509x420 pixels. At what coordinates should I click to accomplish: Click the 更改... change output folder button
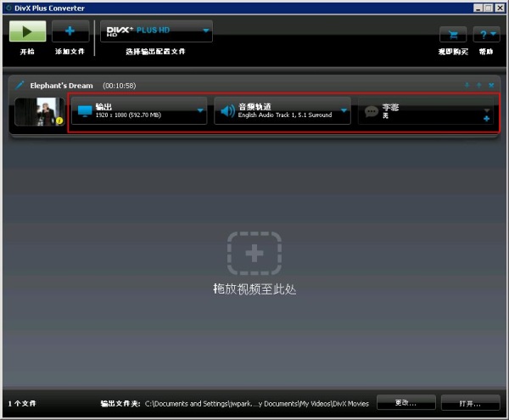click(406, 403)
